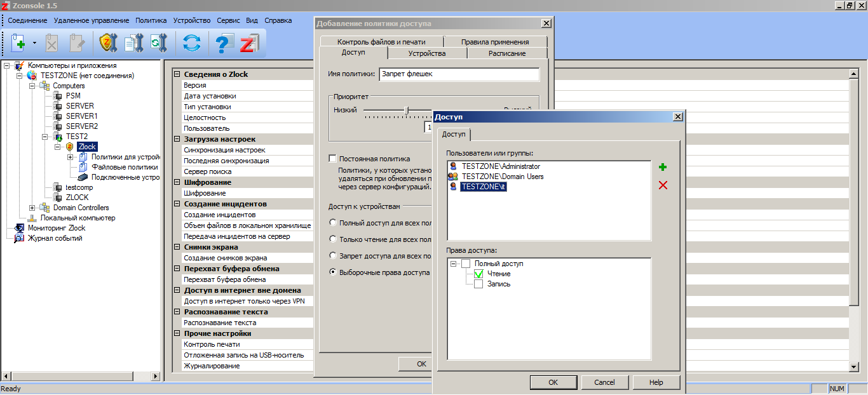Viewport: 868px width, 395px height.
Task: Click the greyed delete icon in the toolbar
Action: click(x=51, y=43)
